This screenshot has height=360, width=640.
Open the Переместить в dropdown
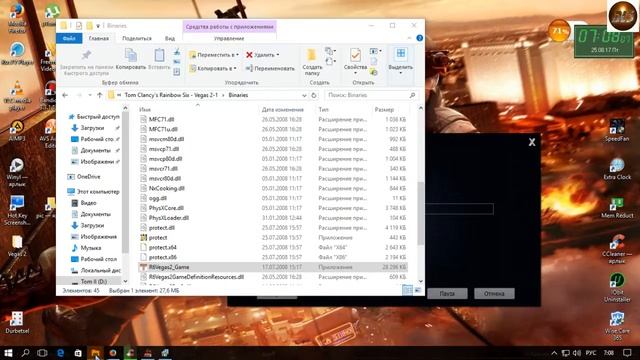point(214,55)
